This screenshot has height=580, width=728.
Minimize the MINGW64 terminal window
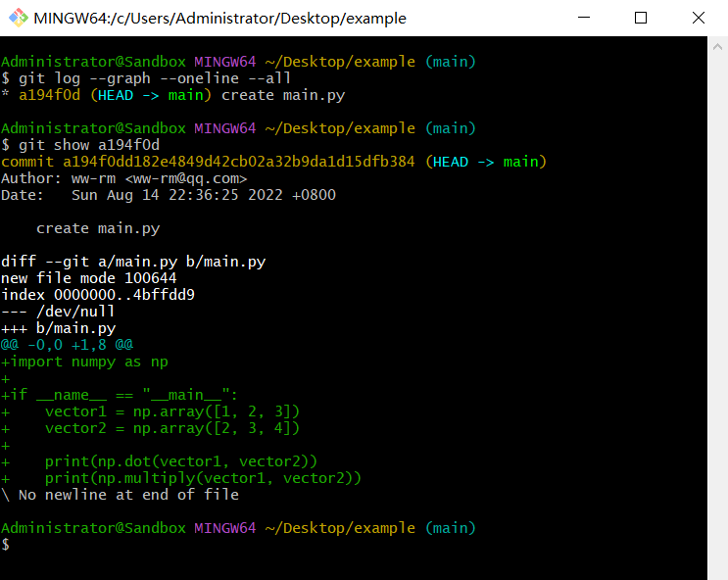click(585, 18)
